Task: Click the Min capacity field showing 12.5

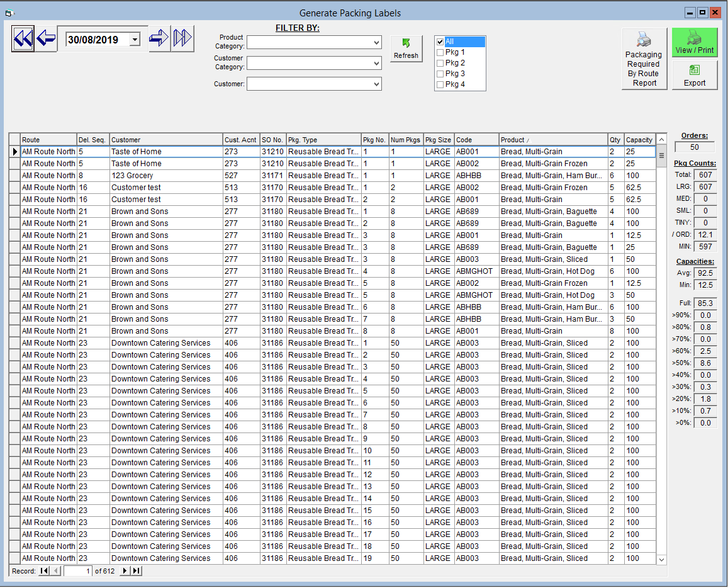Action: coord(705,285)
